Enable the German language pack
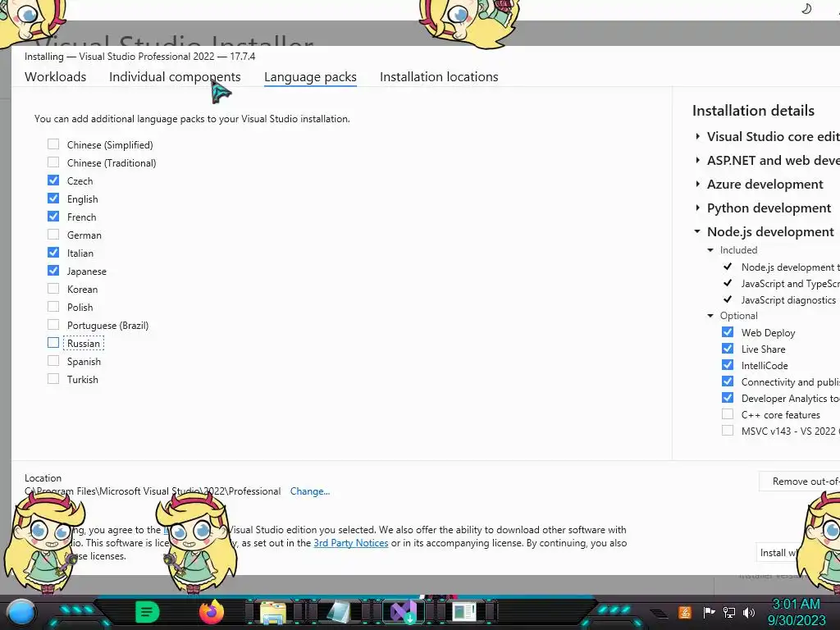The image size is (840, 630). coord(53,235)
